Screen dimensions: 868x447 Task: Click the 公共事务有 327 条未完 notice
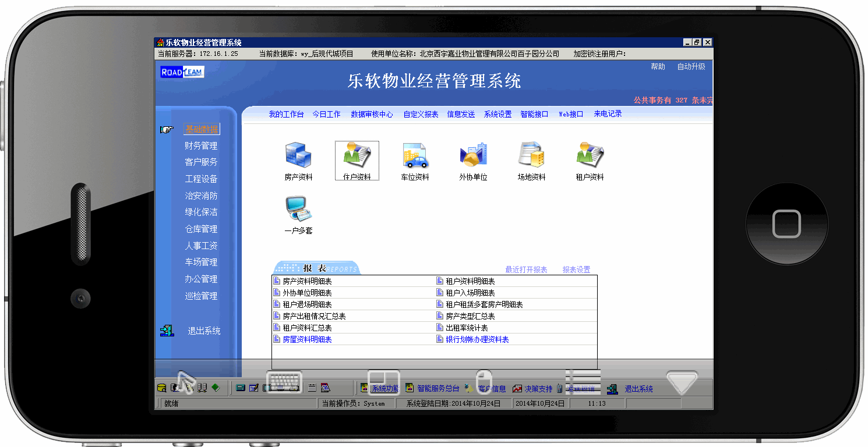pos(673,100)
